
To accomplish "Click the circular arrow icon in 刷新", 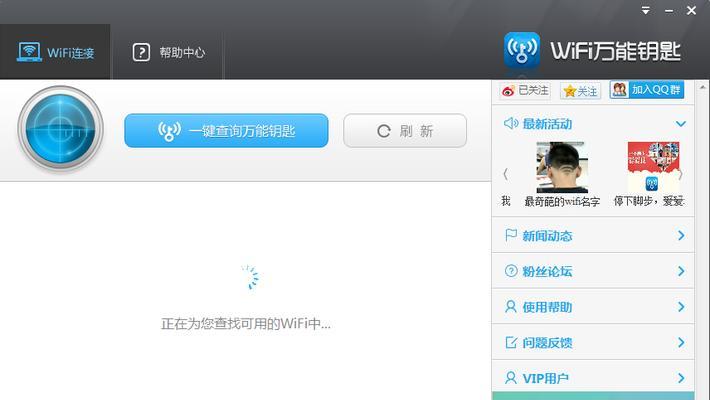I will click(384, 131).
